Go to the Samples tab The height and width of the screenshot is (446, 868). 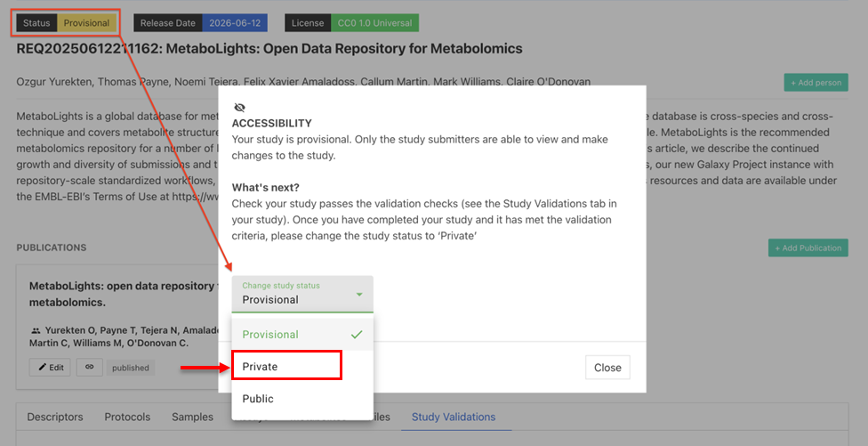coord(192,417)
